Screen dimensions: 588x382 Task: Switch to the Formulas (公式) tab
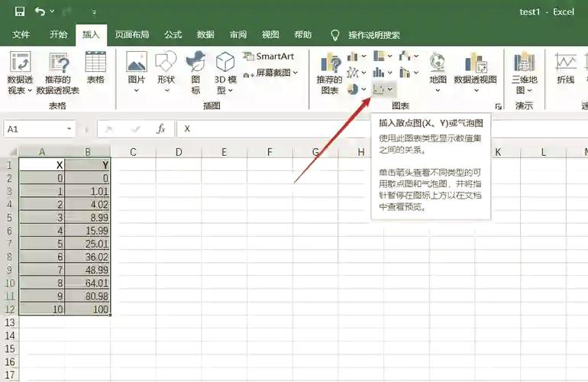pyautogui.click(x=173, y=34)
